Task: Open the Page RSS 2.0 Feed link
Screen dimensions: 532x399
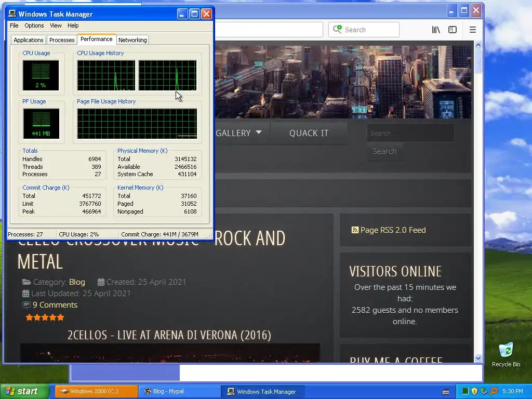Action: [x=393, y=230]
